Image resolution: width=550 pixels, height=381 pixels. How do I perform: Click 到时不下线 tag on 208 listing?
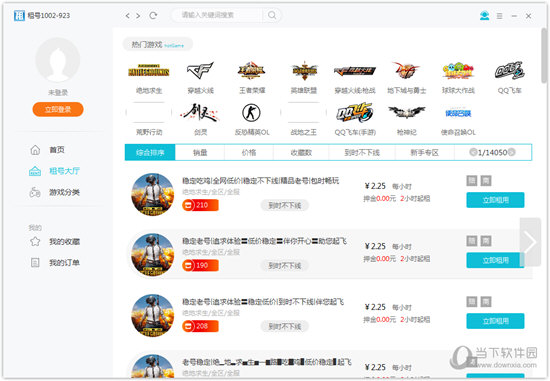click(284, 326)
